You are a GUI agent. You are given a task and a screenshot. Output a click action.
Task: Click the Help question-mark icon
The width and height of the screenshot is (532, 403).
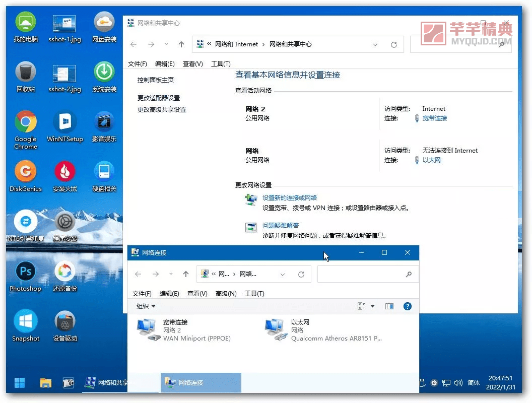(408, 306)
